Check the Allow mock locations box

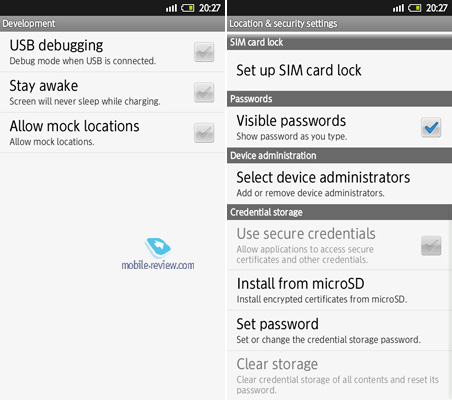(204, 133)
